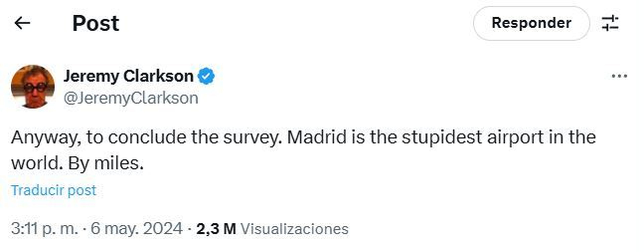Click the blue verified badge
Viewport: 644px width, 252px height.
(x=206, y=76)
